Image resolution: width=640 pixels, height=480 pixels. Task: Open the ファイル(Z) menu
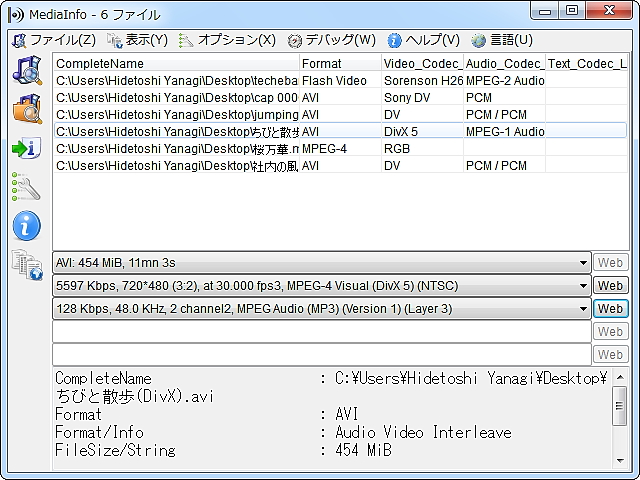54,40
